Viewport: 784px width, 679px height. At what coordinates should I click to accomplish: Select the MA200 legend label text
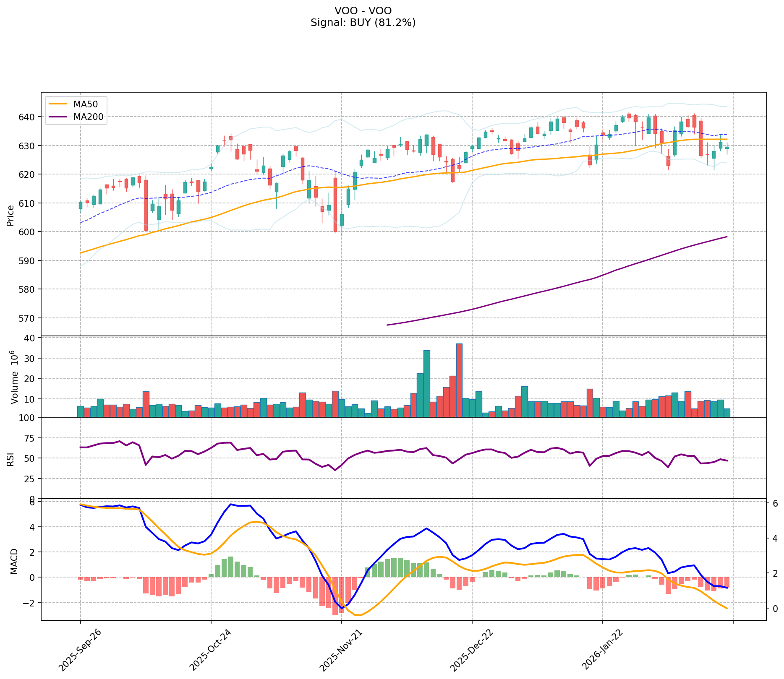(88, 117)
